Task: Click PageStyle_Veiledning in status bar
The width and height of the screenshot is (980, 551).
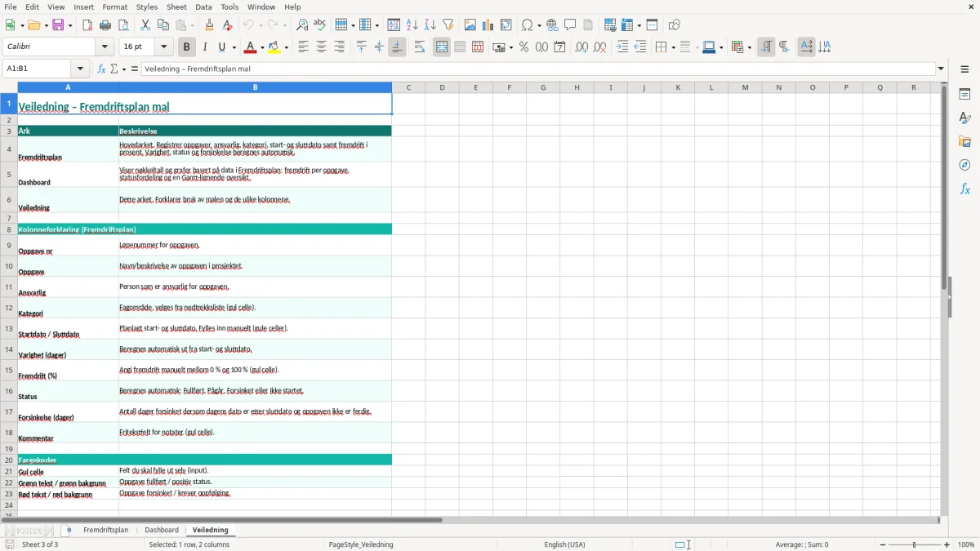Action: [x=361, y=544]
